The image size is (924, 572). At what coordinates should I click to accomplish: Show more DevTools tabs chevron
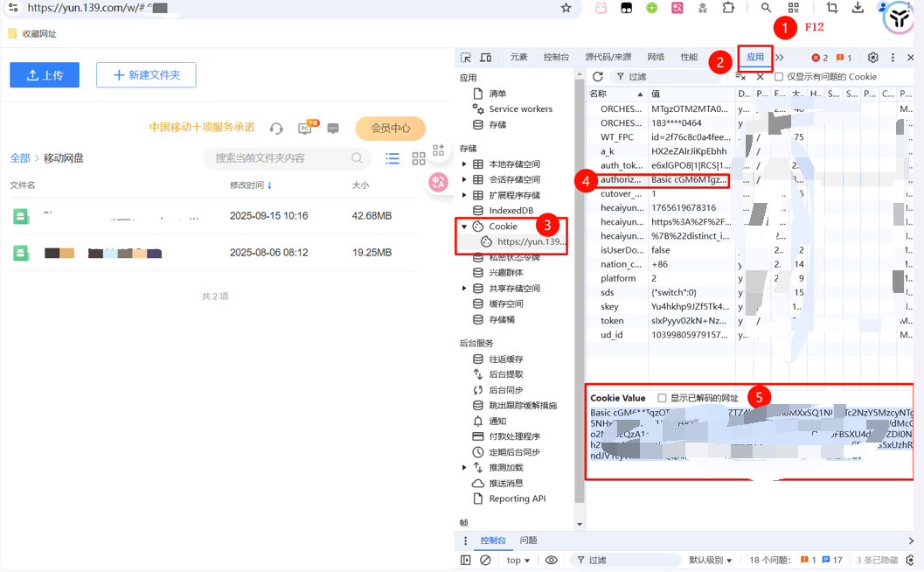(x=780, y=57)
